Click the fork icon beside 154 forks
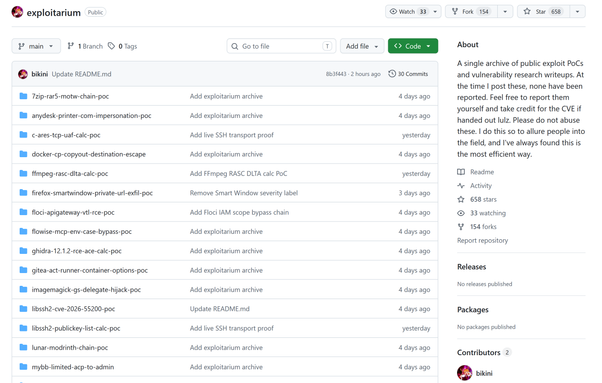602x383 pixels. [x=461, y=227]
